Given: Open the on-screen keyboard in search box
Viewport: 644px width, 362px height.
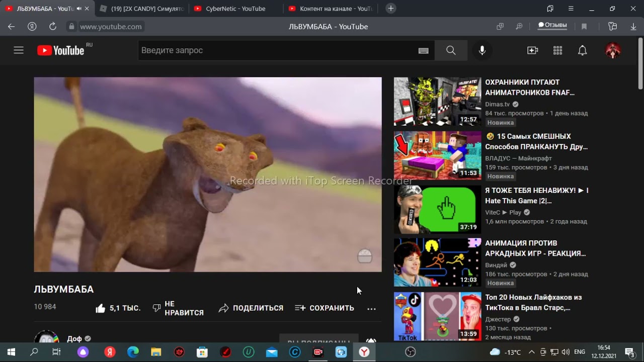Looking at the screenshot, I should pos(423,50).
